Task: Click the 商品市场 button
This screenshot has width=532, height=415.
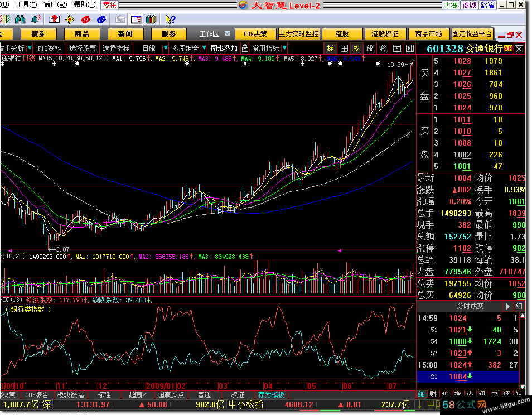Action: point(428,34)
